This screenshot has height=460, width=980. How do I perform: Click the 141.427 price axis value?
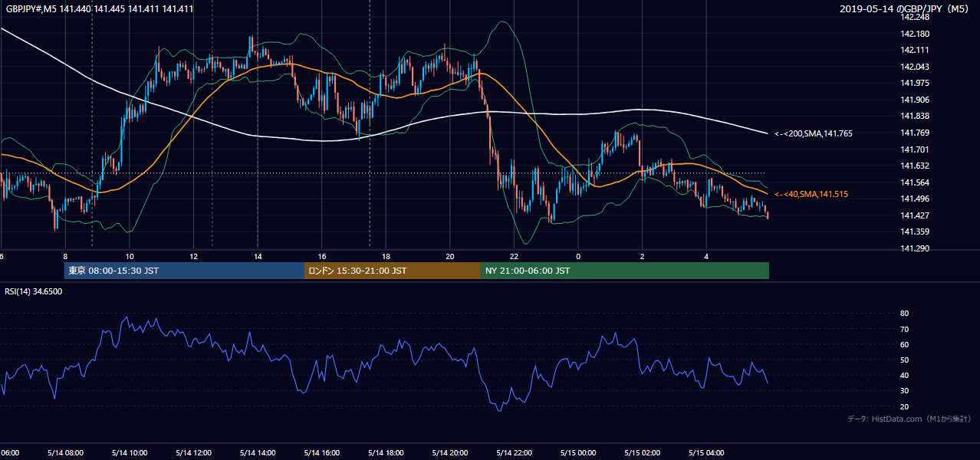click(915, 215)
